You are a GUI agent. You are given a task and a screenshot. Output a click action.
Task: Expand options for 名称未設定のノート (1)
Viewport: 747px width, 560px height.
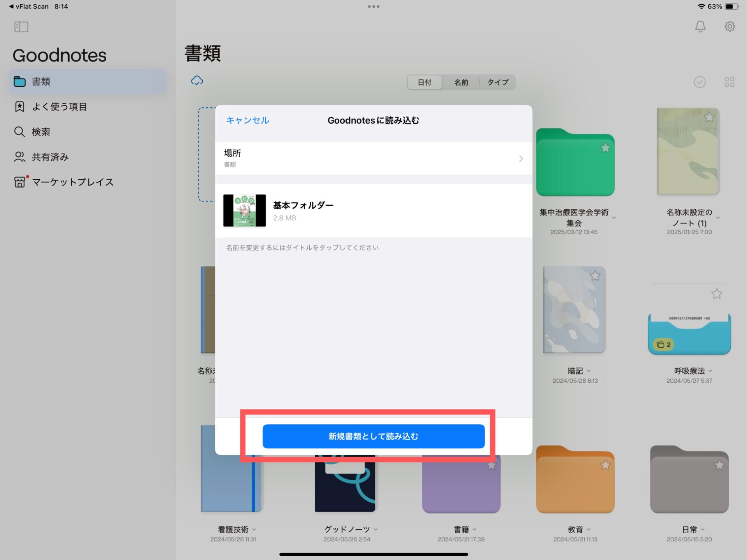click(718, 218)
